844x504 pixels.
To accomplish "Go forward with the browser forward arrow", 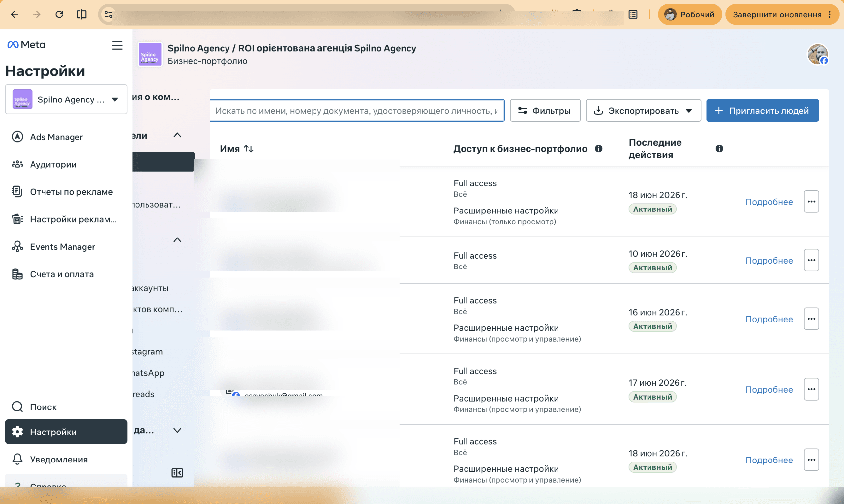I will pos(37,14).
